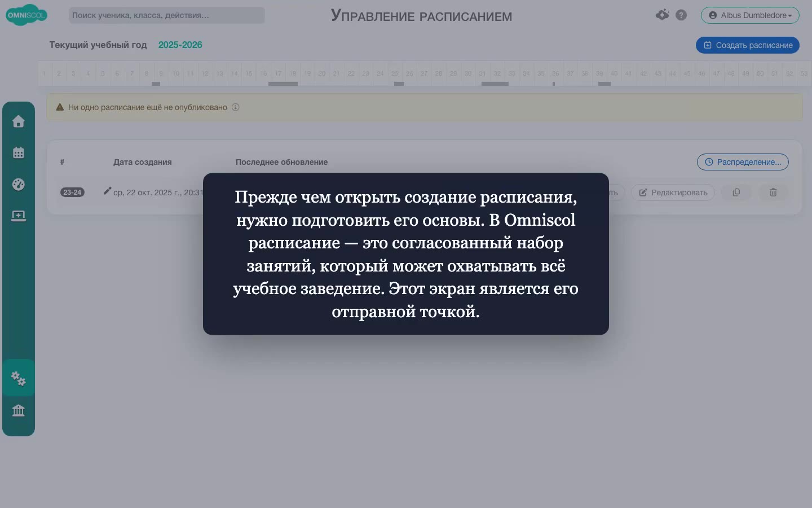This screenshot has width=812, height=508.
Task: Click the Создать расписание button
Action: (748, 45)
